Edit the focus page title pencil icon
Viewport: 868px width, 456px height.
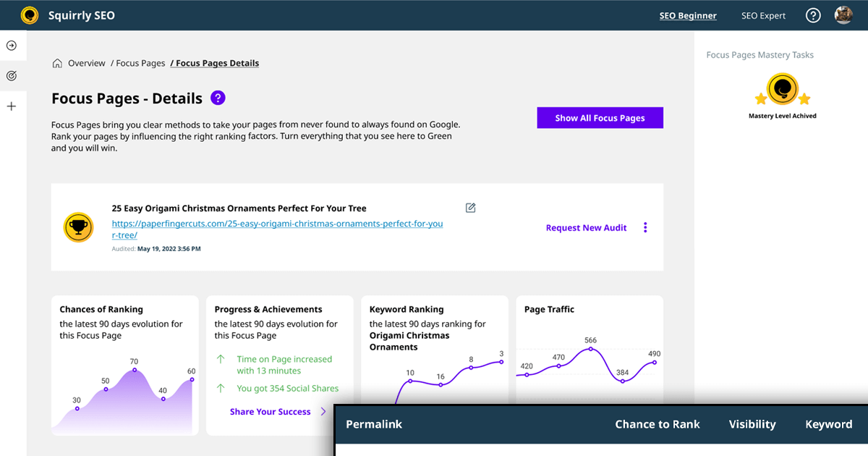471,208
